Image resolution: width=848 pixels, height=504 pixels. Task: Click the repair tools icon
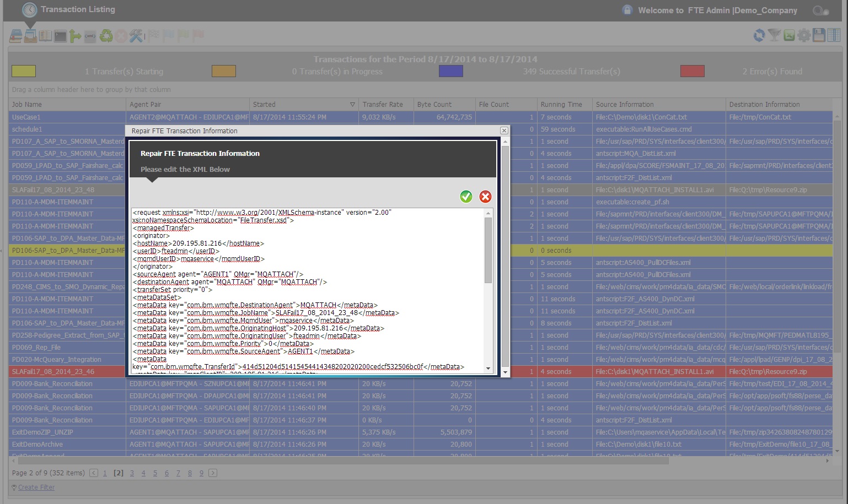(136, 35)
